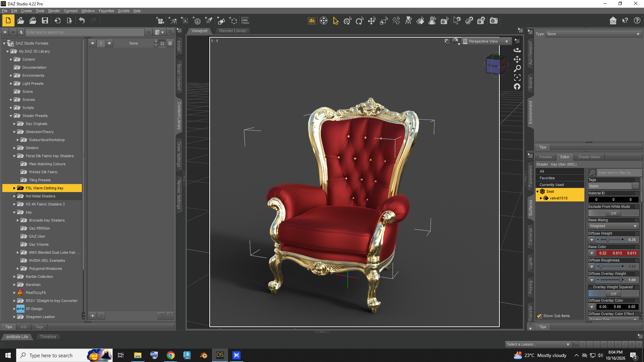
Task: Click the Open File folder icon
Action: (x=20, y=21)
